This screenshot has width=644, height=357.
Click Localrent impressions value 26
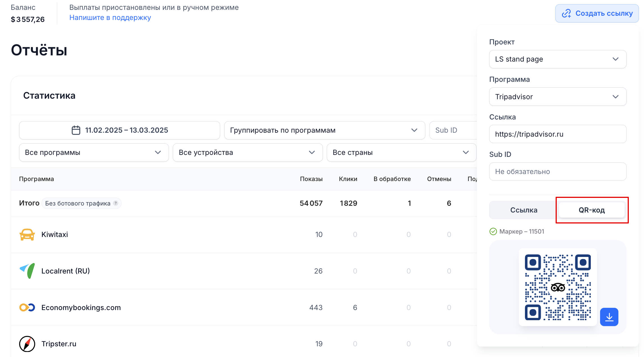point(318,271)
